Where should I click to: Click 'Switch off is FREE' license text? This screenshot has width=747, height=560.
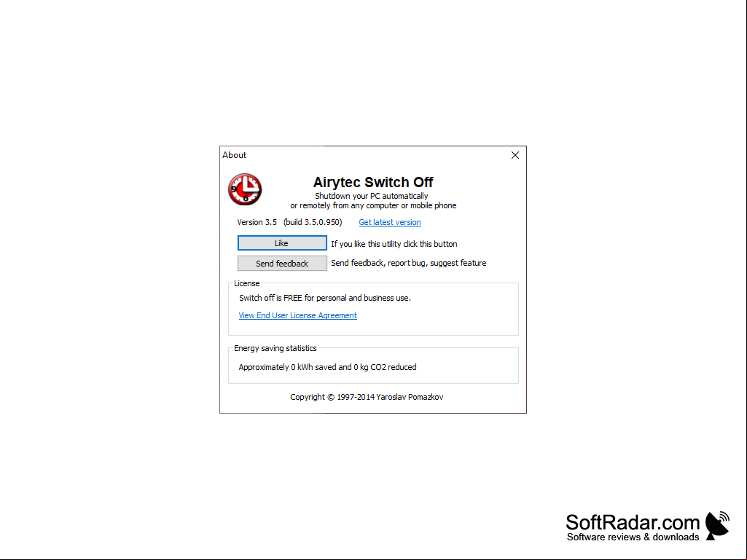(325, 298)
